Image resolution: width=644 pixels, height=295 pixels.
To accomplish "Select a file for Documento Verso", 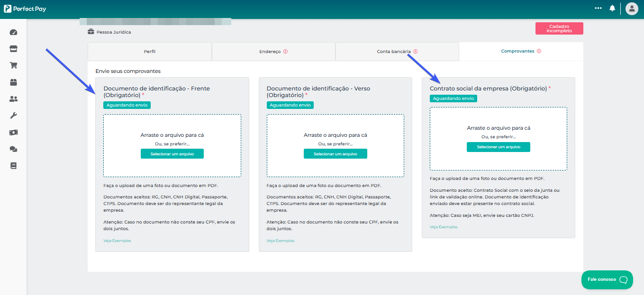I will tap(336, 154).
